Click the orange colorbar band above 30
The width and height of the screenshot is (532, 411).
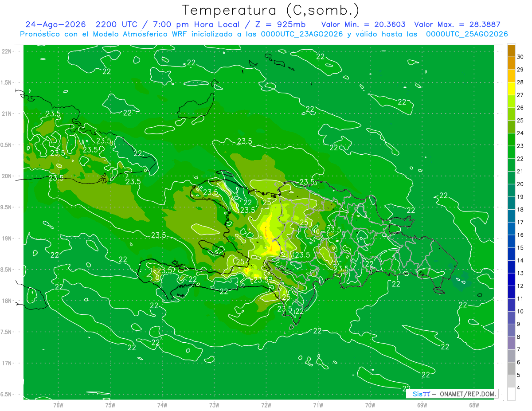[511, 51]
